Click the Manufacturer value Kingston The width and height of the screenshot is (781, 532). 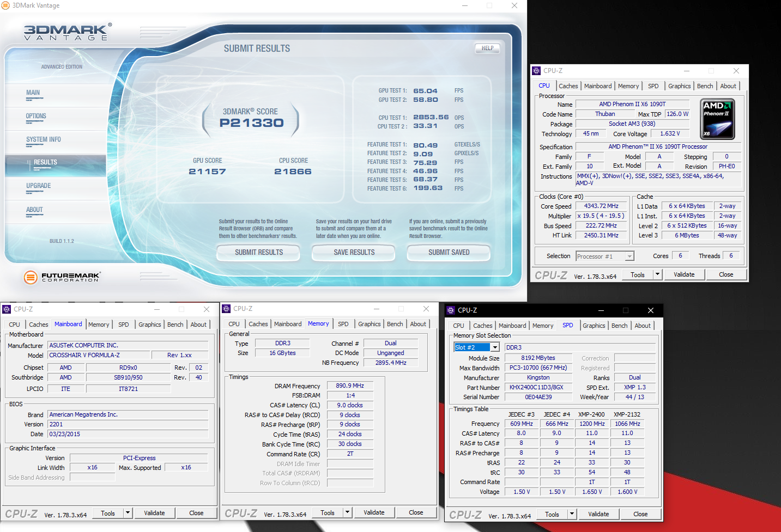coord(538,378)
